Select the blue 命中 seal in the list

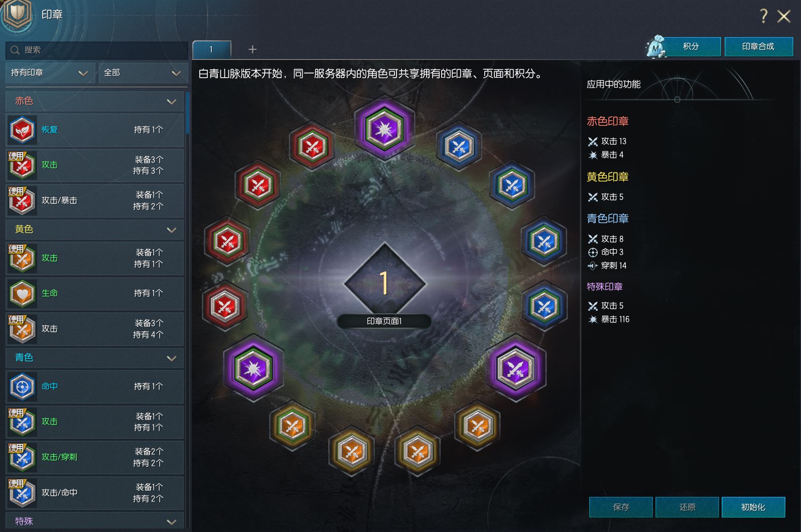[22, 387]
